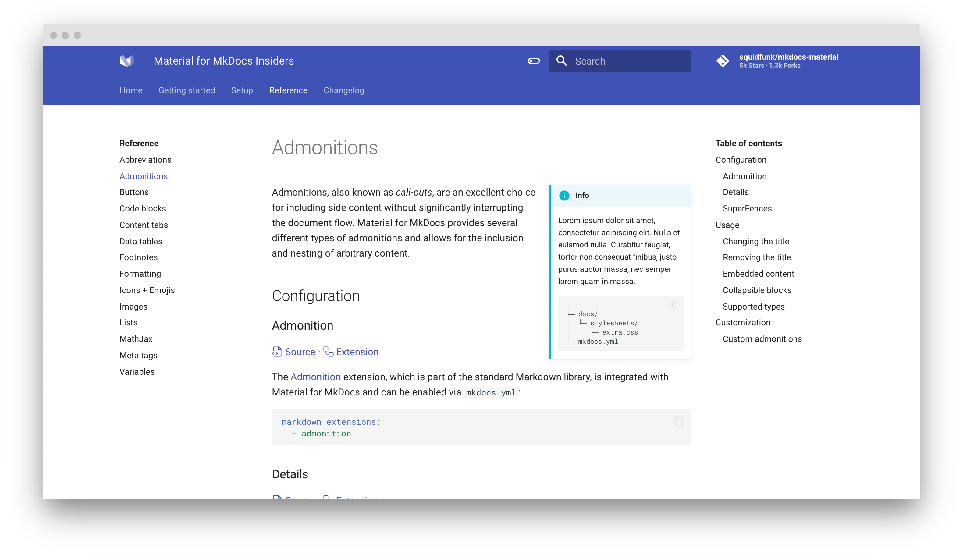Click the Source file icon under Admonition
This screenshot has height=560, width=963.
pyautogui.click(x=277, y=351)
